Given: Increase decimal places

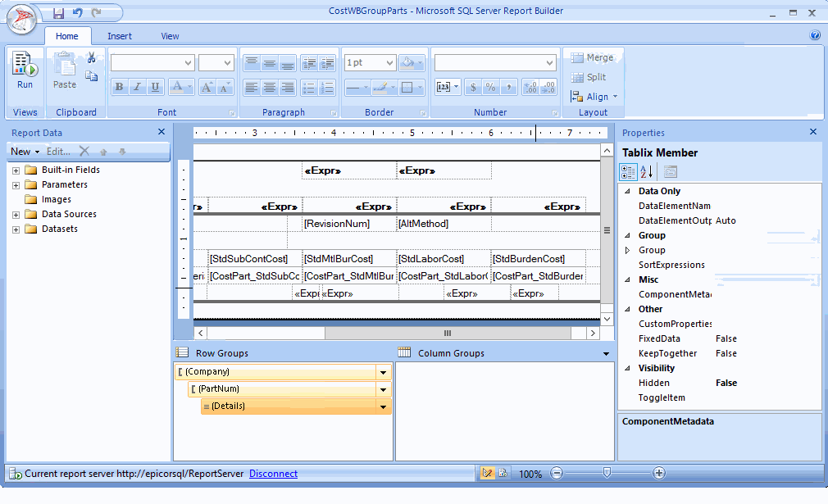Looking at the screenshot, I should click(530, 87).
